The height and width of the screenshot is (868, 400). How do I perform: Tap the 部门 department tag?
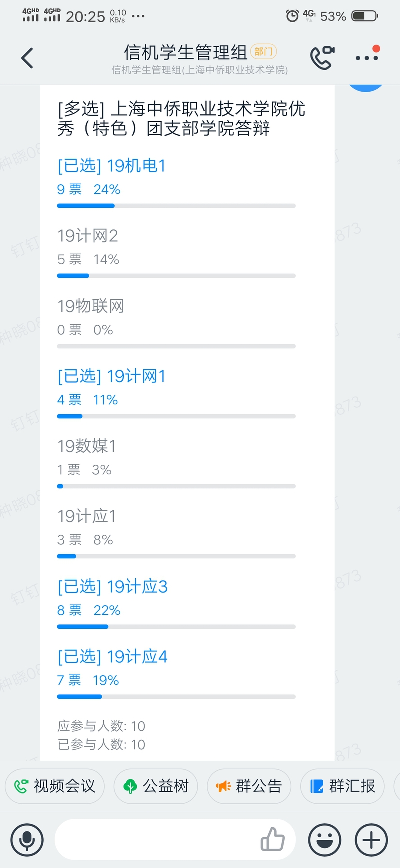point(263,52)
